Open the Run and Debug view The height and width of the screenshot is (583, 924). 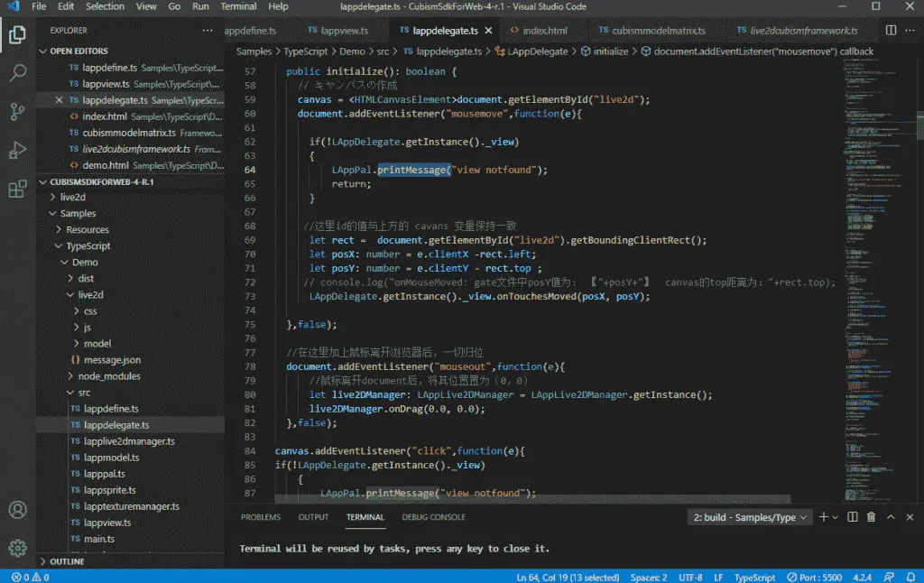pos(17,151)
